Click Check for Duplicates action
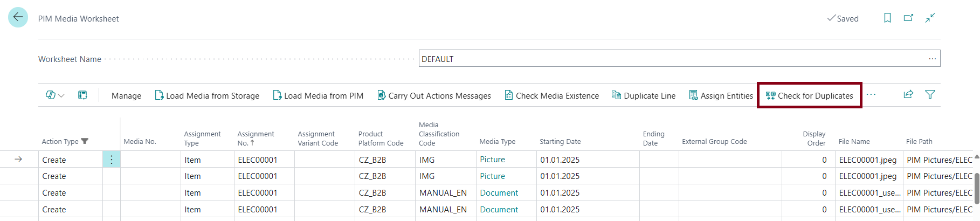Screen dimensions: 980x221 click(810, 95)
